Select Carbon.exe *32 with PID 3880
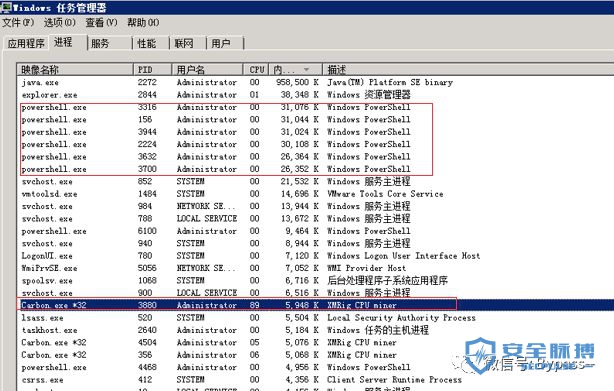The width and height of the screenshot is (614, 391). [315, 305]
